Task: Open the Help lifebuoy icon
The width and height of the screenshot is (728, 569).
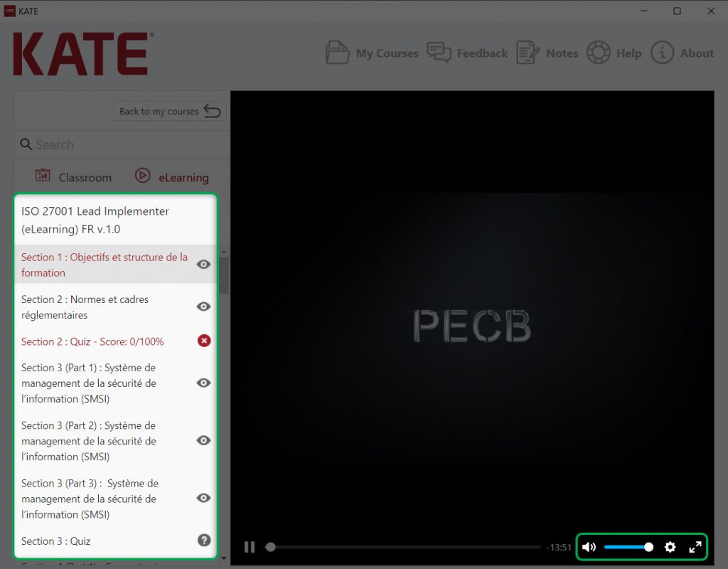Action: (599, 53)
